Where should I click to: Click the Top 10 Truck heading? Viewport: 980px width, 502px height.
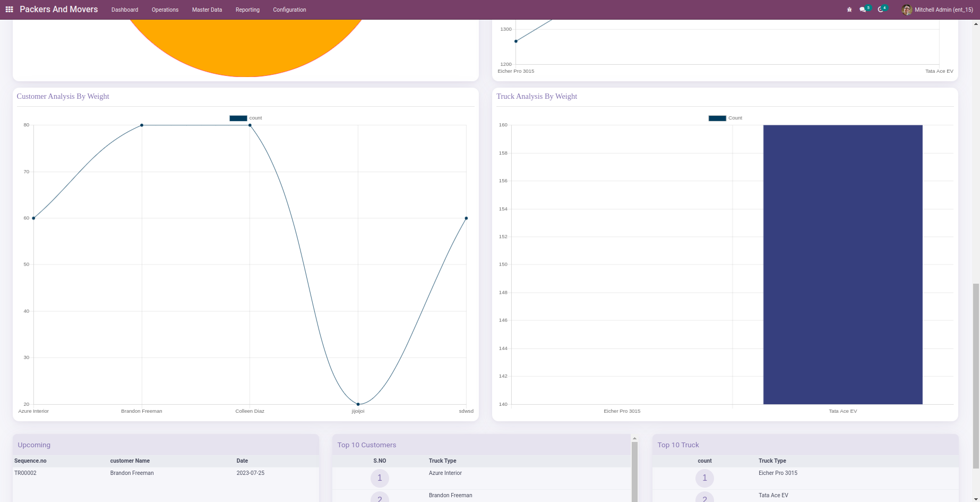point(678,445)
